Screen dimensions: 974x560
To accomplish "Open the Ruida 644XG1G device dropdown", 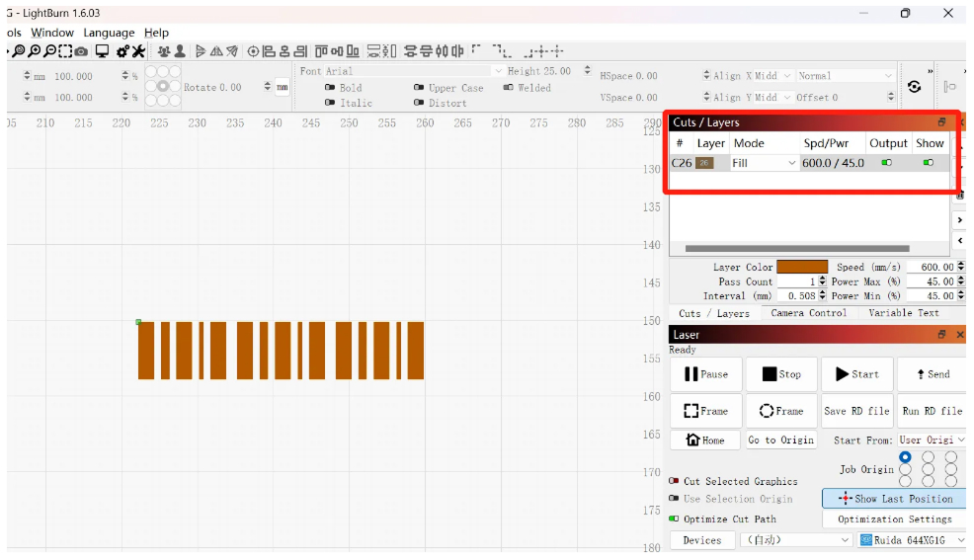I will click(912, 540).
